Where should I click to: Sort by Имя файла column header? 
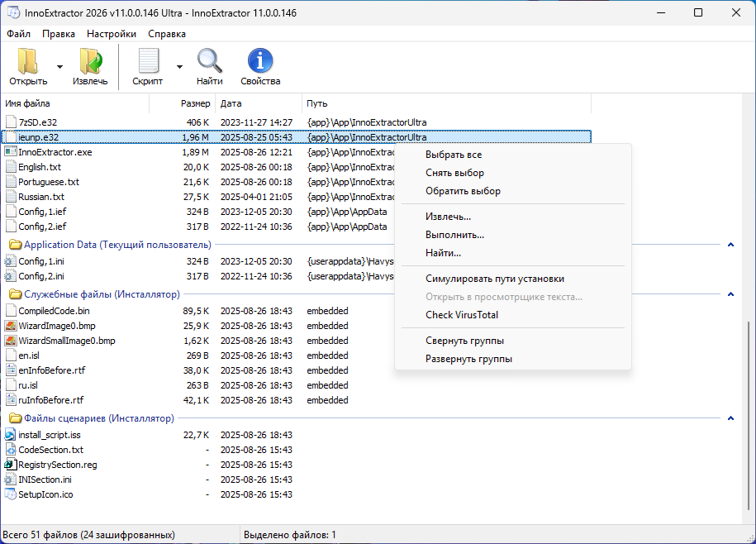click(x=74, y=103)
